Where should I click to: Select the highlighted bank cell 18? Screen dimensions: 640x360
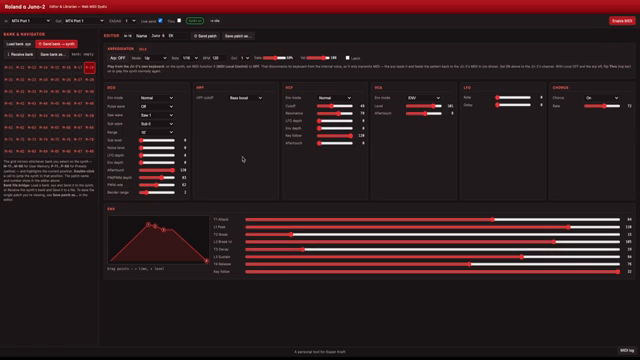pos(90,67)
